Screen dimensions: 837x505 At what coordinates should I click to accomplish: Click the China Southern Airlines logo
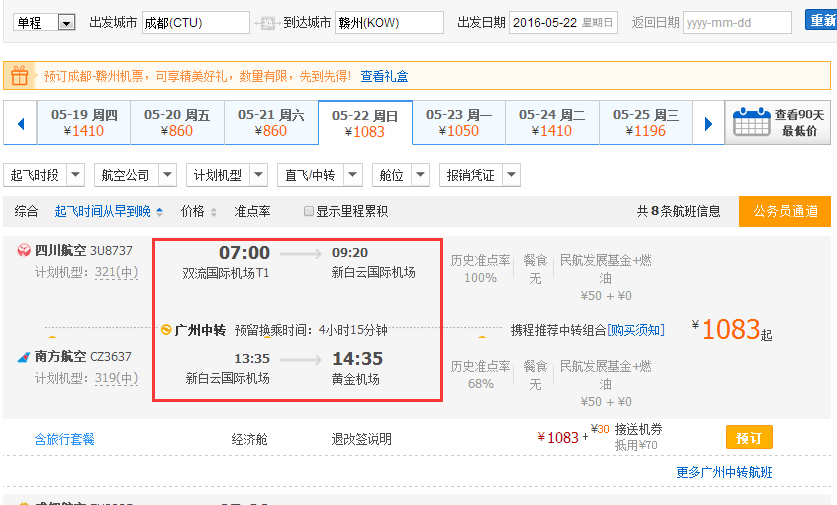point(24,356)
